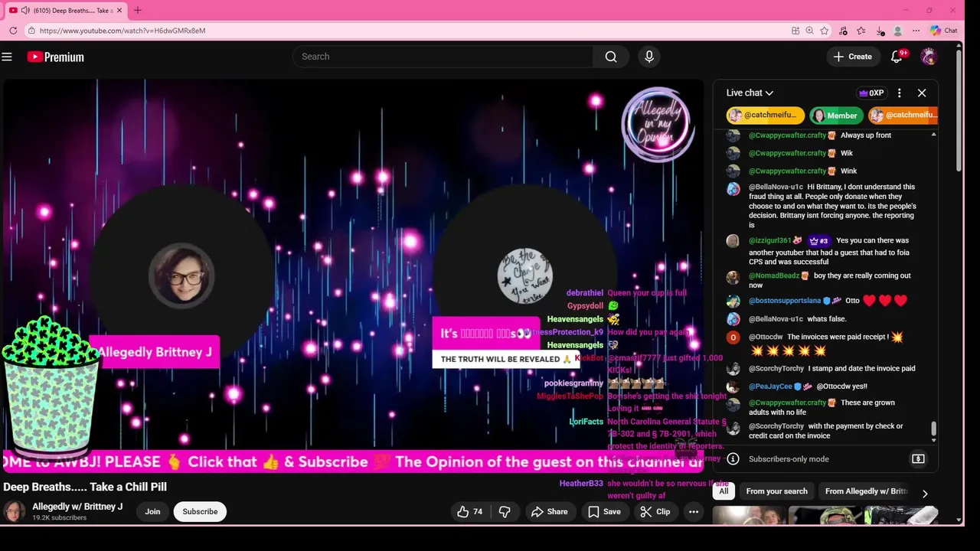View site information lock icon

pos(31,31)
